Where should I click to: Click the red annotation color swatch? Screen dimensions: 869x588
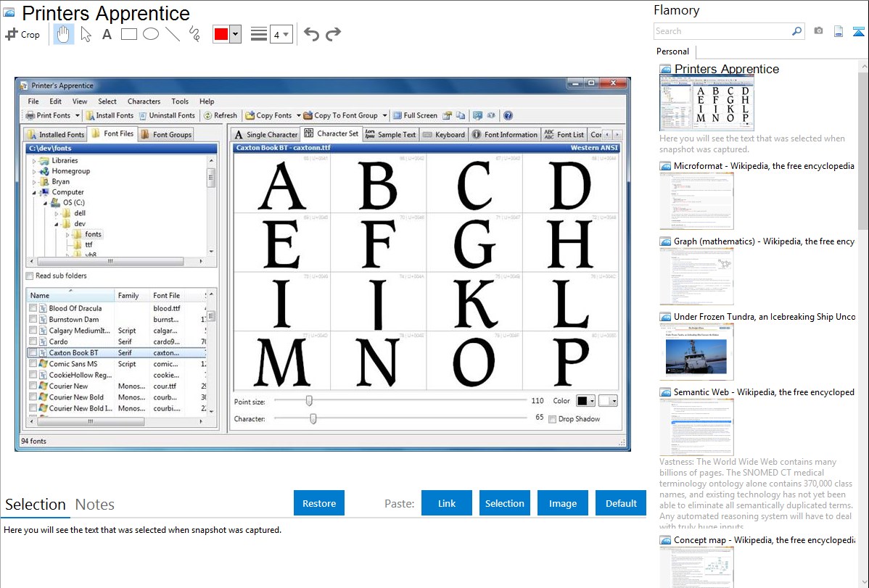point(221,34)
